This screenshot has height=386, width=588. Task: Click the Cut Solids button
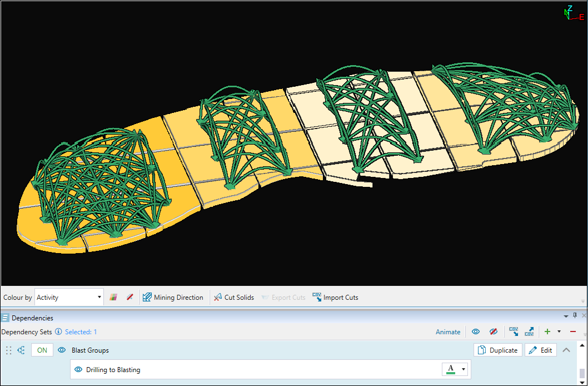pyautogui.click(x=233, y=298)
